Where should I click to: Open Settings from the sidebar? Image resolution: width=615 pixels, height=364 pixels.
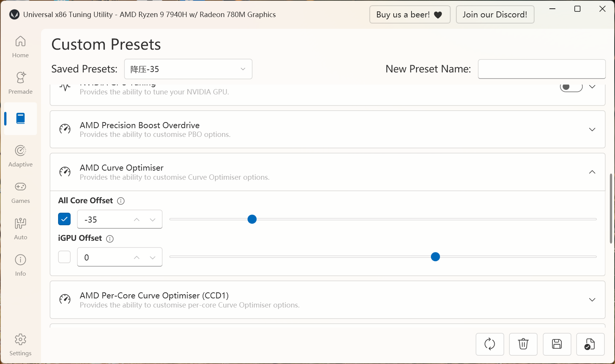[20, 345]
